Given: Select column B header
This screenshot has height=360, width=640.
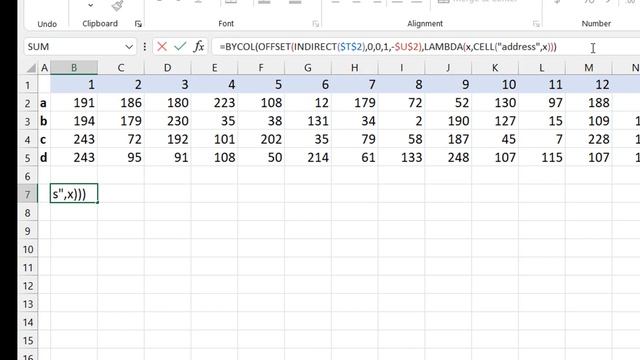Looking at the screenshot, I should click(74, 68).
